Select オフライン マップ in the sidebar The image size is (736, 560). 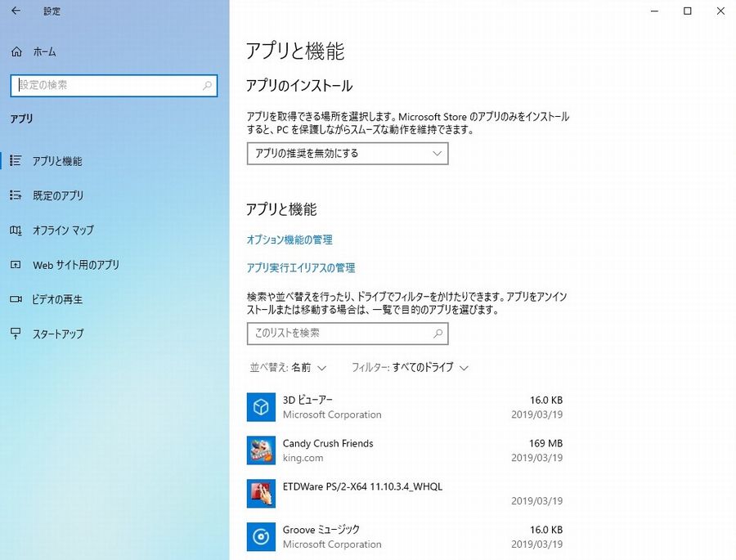click(114, 230)
